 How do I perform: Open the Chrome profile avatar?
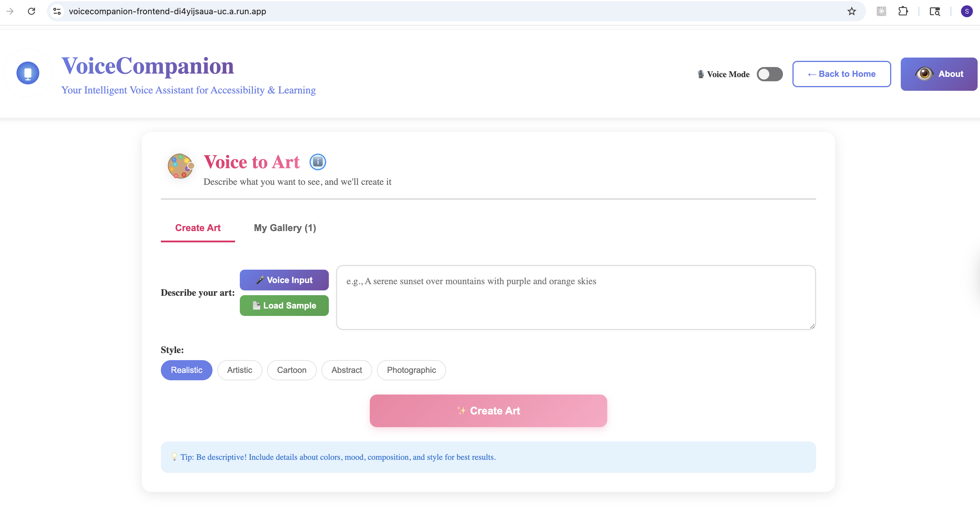point(966,11)
